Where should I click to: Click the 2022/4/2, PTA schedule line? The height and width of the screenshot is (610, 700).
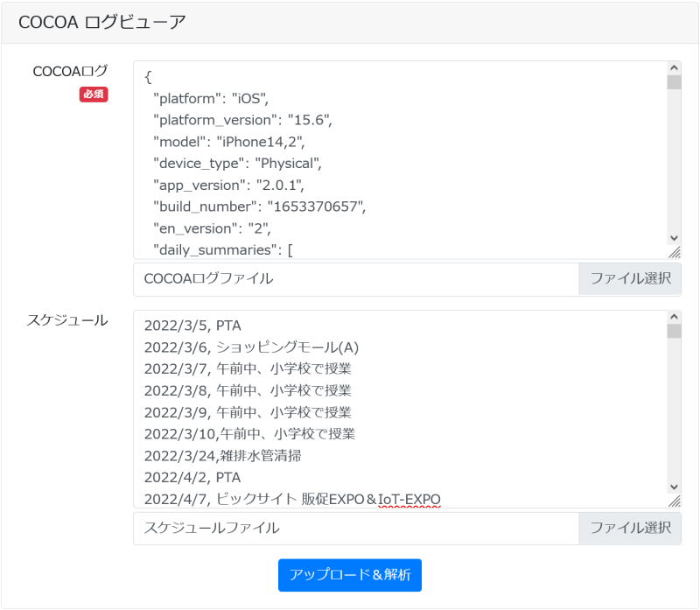click(192, 477)
